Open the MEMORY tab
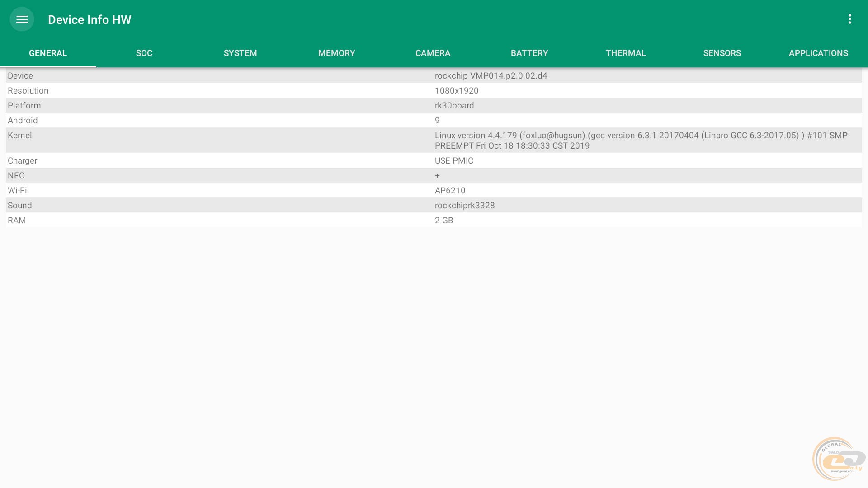 (336, 53)
